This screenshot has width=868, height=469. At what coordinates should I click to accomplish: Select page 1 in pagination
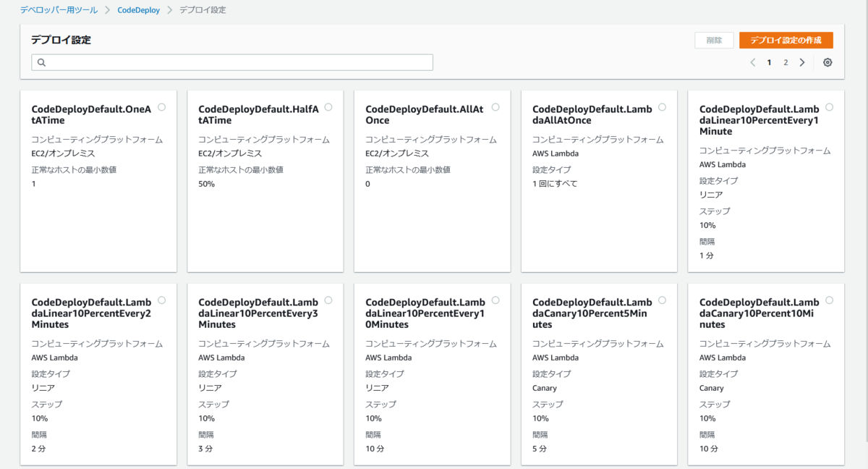click(769, 62)
